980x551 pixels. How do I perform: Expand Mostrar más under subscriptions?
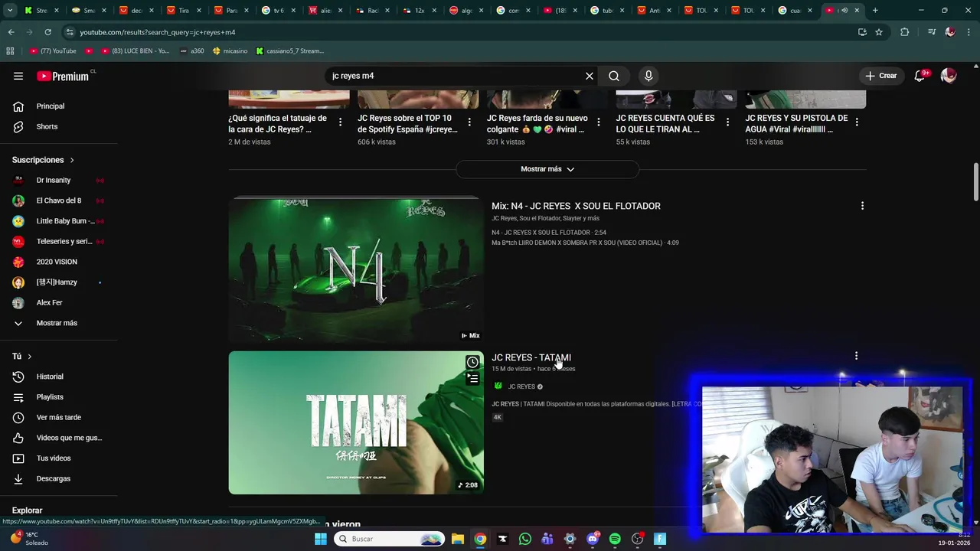58,323
